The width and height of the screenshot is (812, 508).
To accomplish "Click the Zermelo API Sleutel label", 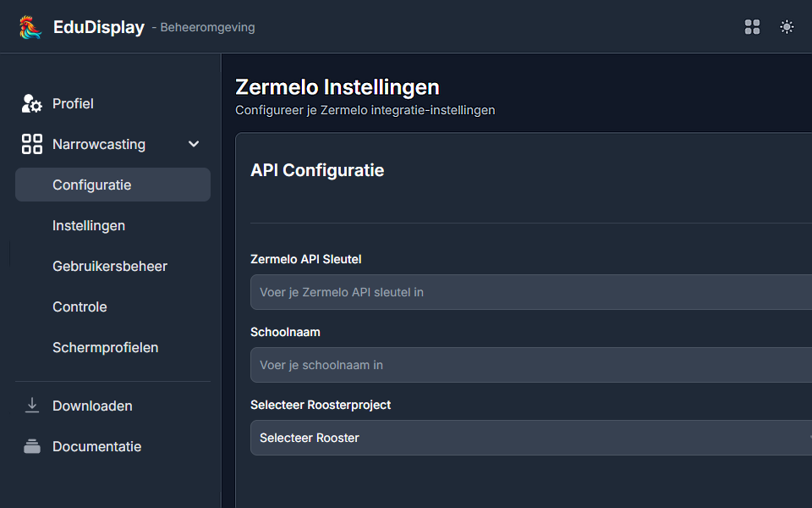I will [x=306, y=259].
